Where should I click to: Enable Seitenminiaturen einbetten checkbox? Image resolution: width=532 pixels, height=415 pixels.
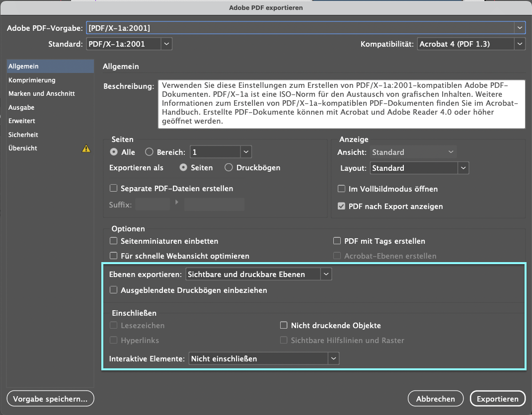pyautogui.click(x=114, y=241)
